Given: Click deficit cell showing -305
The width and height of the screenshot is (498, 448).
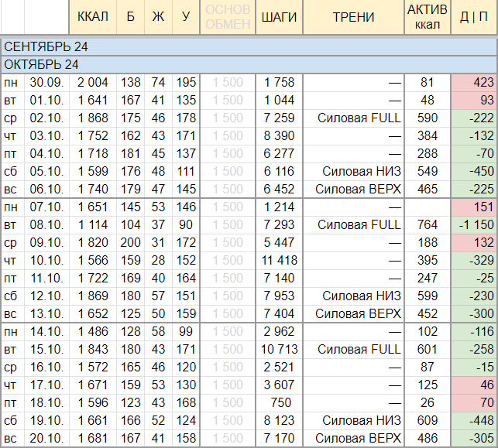Looking at the screenshot, I should 474,439.
